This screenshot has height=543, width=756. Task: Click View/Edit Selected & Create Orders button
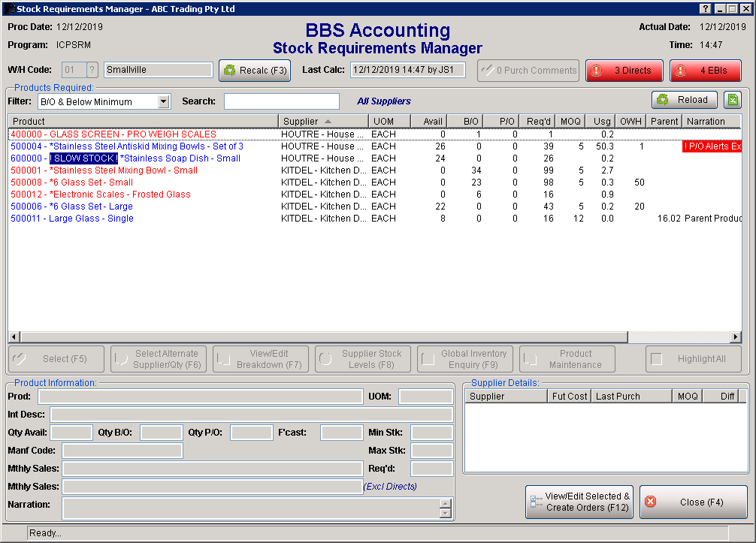(x=579, y=502)
